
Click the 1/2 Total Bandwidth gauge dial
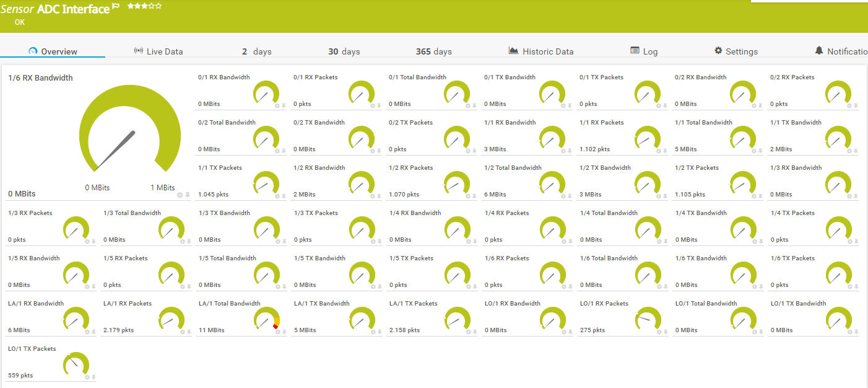pyautogui.click(x=553, y=182)
